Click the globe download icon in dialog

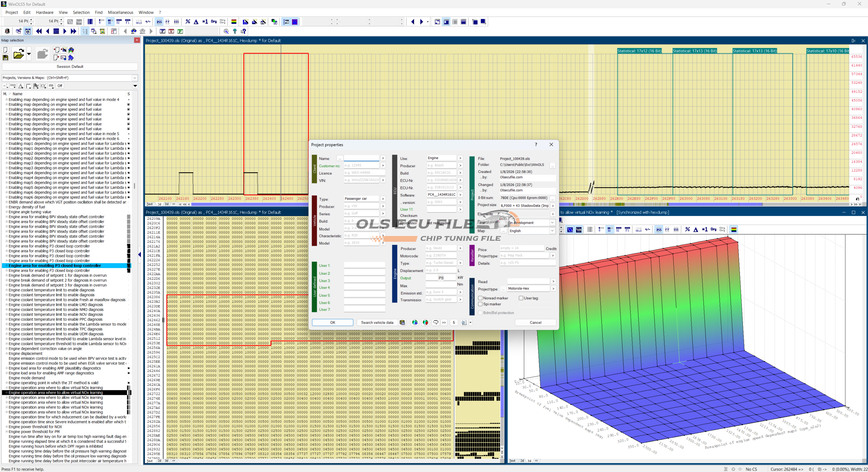click(415, 322)
